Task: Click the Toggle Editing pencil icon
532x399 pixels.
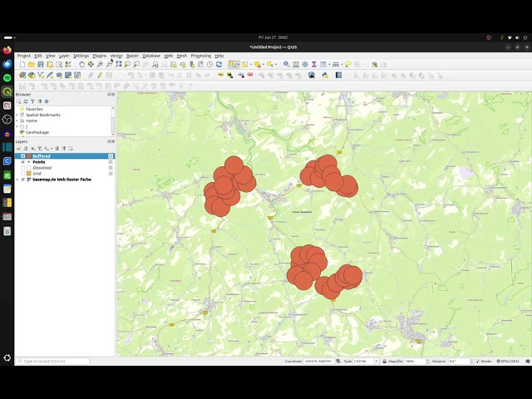Action: click(x=100, y=76)
